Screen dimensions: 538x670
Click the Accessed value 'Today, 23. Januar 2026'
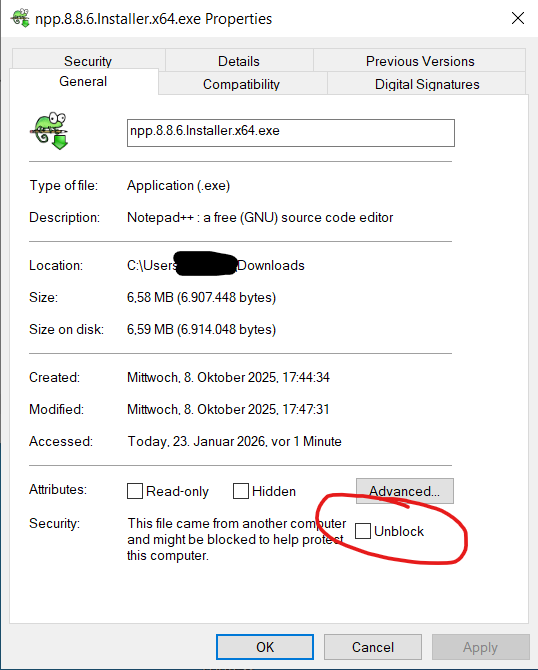pos(235,441)
